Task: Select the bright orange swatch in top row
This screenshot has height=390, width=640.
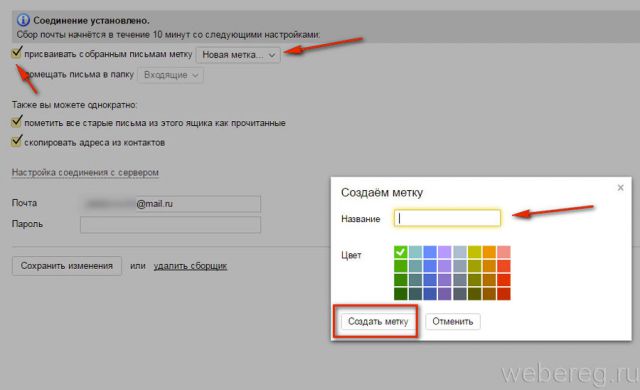Action: pos(489,252)
